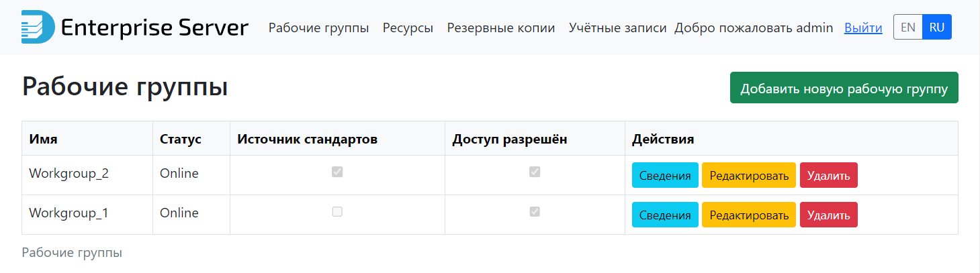Viewport: 980px width, 273px height.
Task: Edit Workgroup_1 using Редактировать
Action: (749, 215)
